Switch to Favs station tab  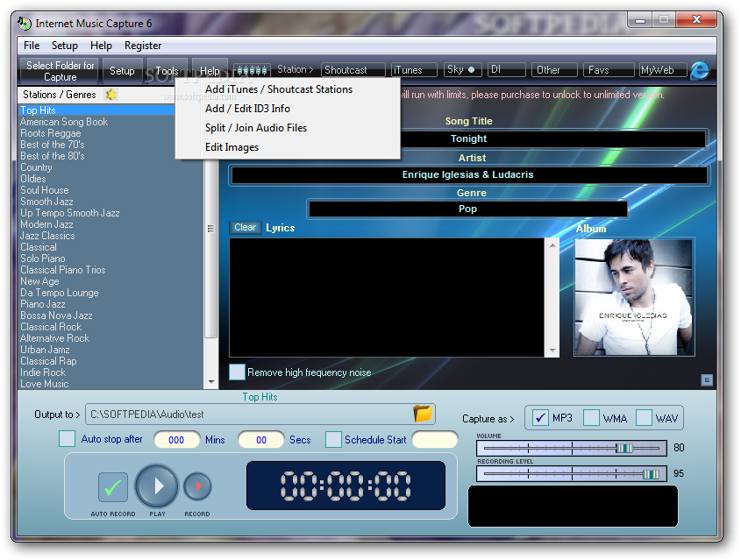609,70
